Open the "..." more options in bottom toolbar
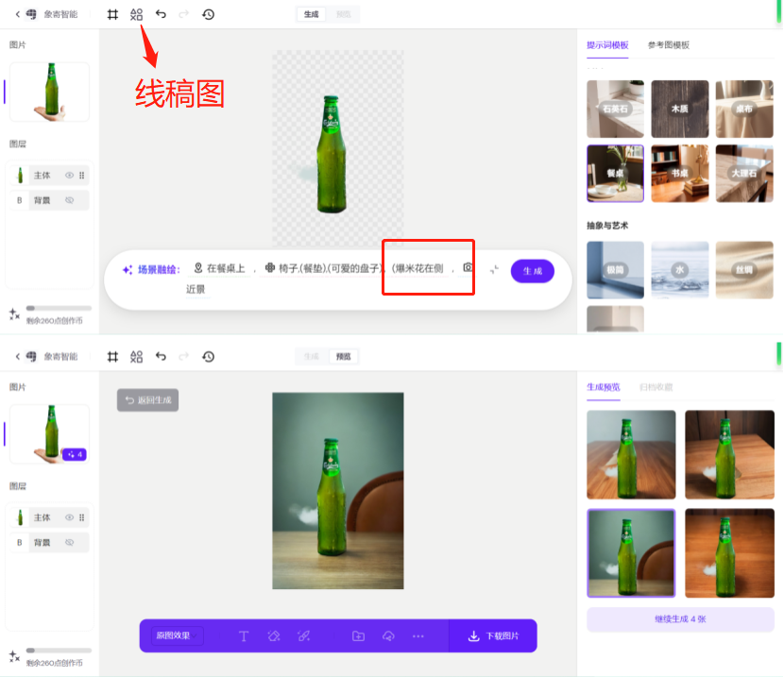Viewport: 784px width, 677px height. point(418,635)
